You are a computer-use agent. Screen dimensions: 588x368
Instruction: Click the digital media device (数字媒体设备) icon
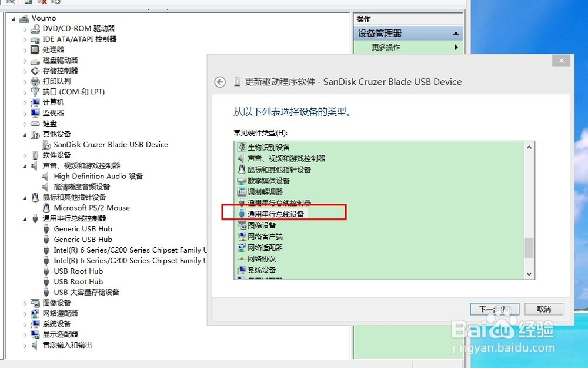242,181
